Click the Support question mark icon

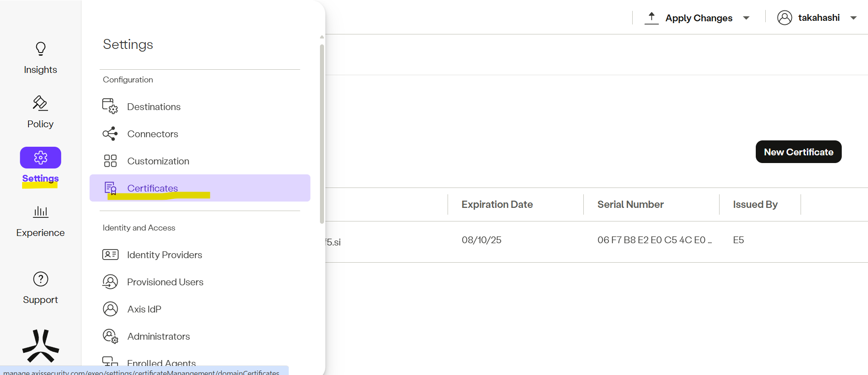pyautogui.click(x=40, y=279)
